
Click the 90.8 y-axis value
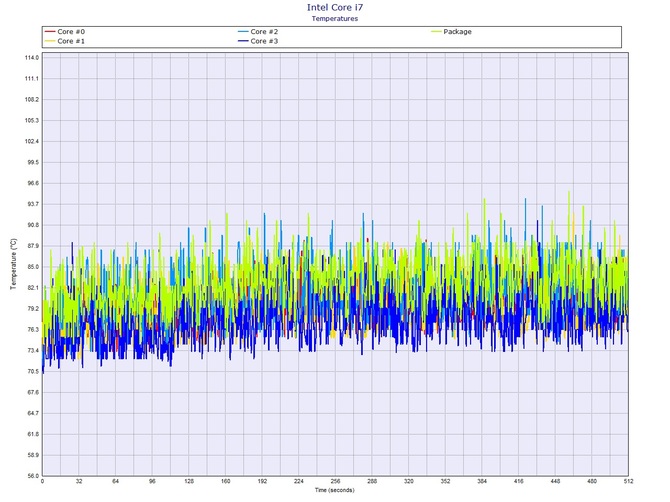click(33, 225)
